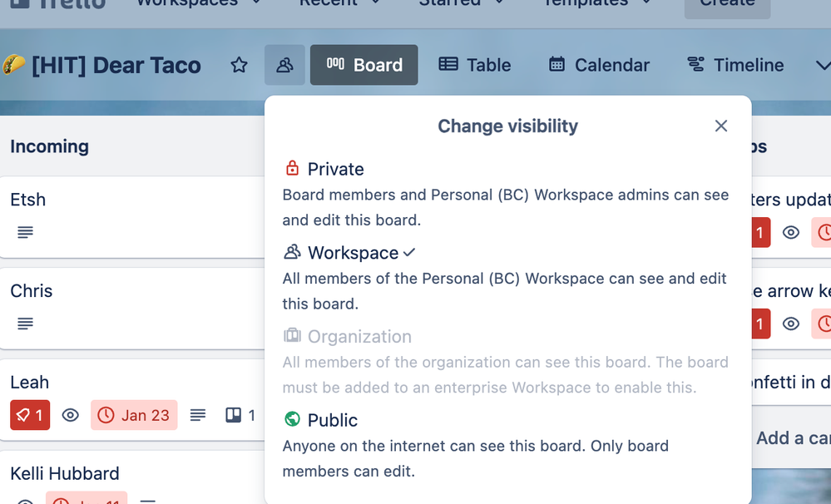Open the Recent menu in top bar
This screenshot has width=831, height=504.
pyautogui.click(x=339, y=3)
